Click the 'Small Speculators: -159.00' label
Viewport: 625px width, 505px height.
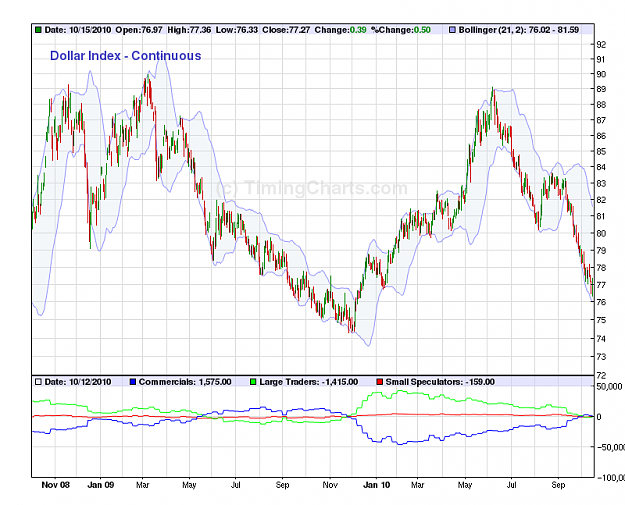point(440,382)
